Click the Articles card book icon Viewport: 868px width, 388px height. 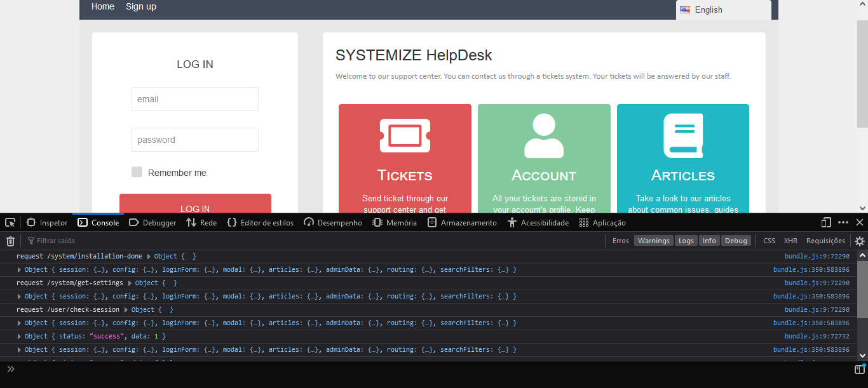click(x=683, y=135)
